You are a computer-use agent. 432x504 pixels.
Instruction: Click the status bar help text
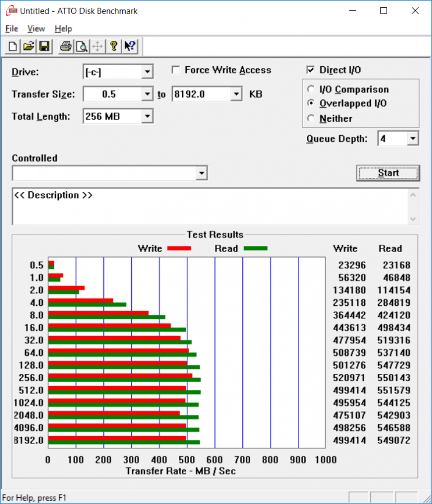pos(34,498)
